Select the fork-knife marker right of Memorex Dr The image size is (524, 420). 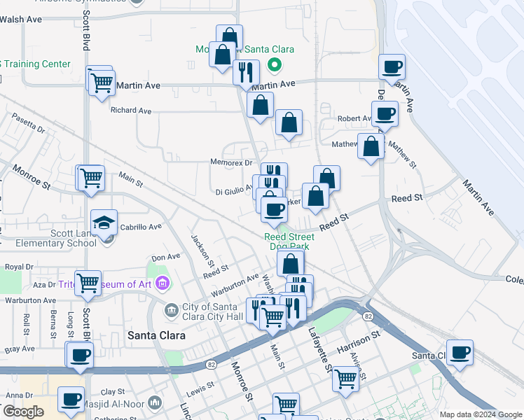(275, 169)
